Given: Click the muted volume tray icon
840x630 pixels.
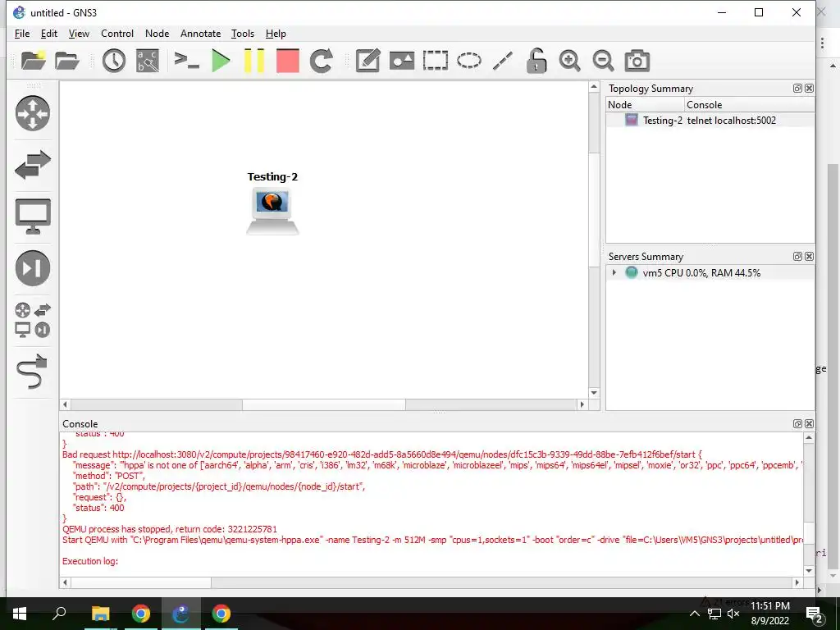Looking at the screenshot, I should (x=733, y=614).
